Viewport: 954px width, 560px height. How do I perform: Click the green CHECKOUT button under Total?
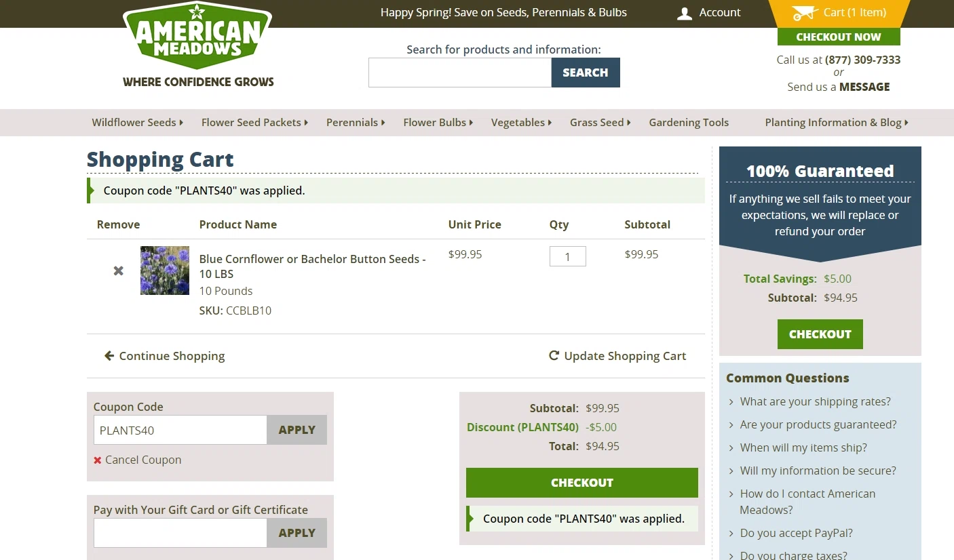click(x=582, y=483)
